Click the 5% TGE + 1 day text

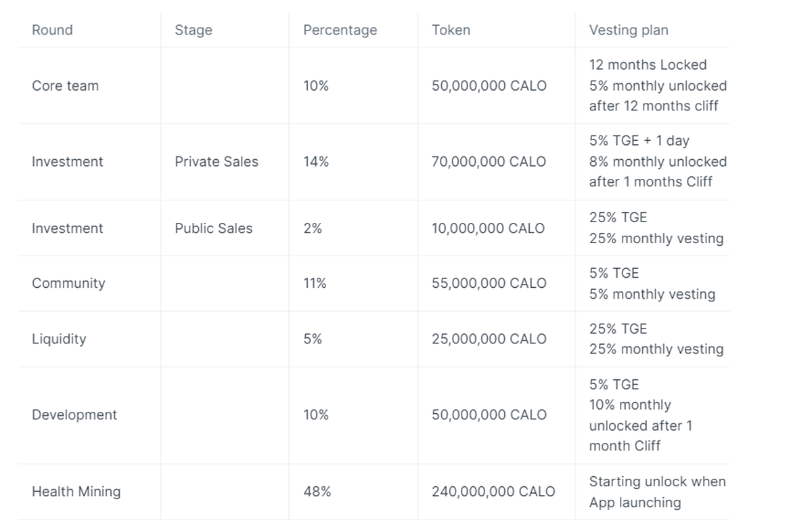[639, 141]
